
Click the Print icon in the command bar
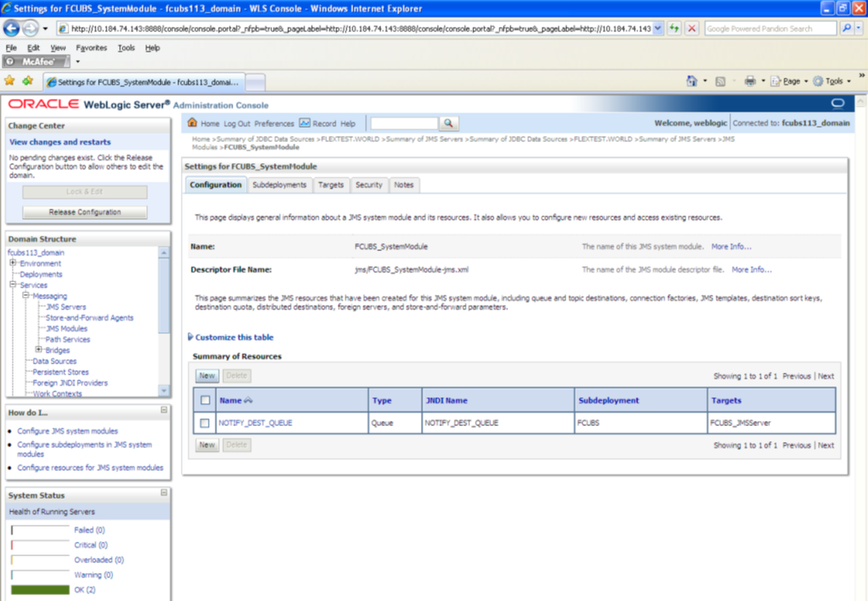(750, 81)
